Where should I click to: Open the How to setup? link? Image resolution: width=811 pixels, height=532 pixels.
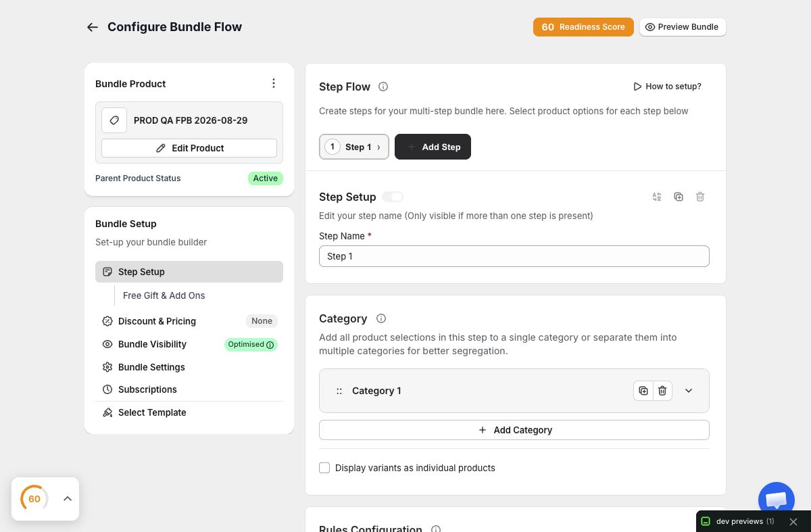[x=667, y=87]
